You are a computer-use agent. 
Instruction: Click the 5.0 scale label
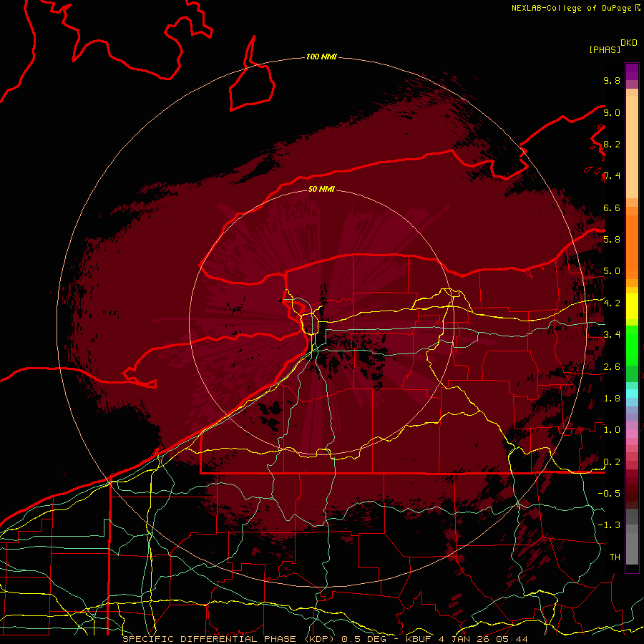[x=612, y=271]
